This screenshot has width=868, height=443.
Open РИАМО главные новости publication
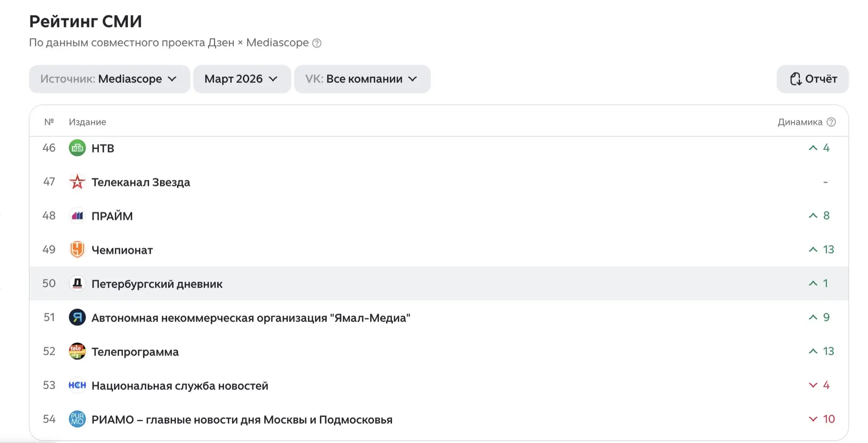click(241, 420)
